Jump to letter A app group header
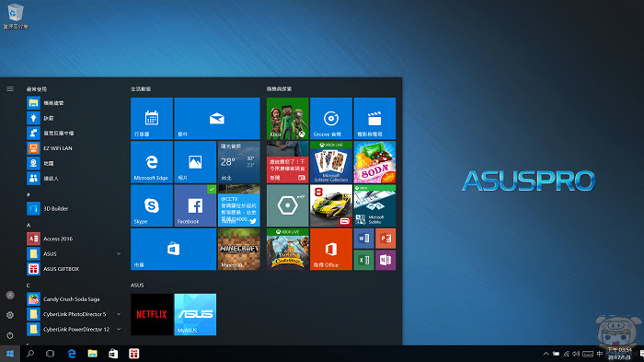This screenshot has width=644, height=362. tap(29, 225)
